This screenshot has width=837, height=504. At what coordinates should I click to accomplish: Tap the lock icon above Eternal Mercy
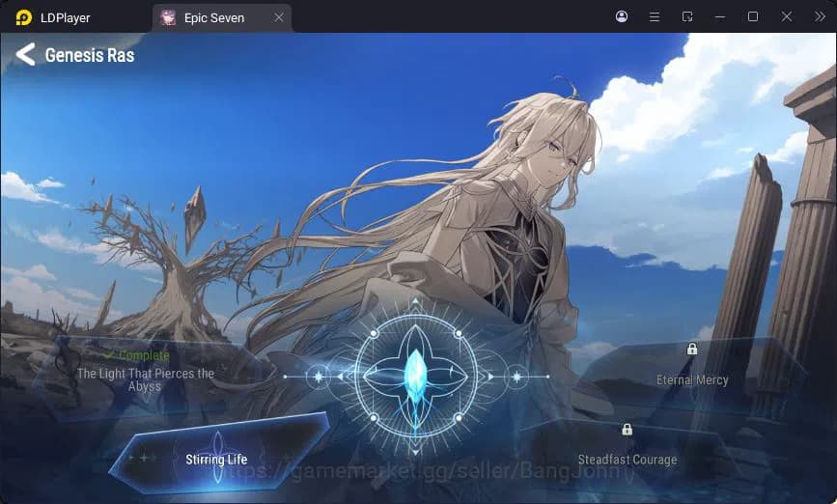click(x=692, y=350)
